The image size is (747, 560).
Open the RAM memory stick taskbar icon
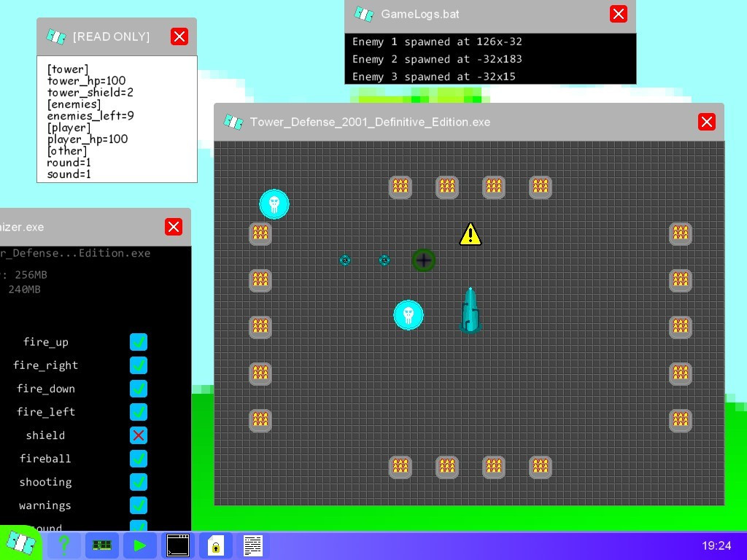(x=101, y=545)
